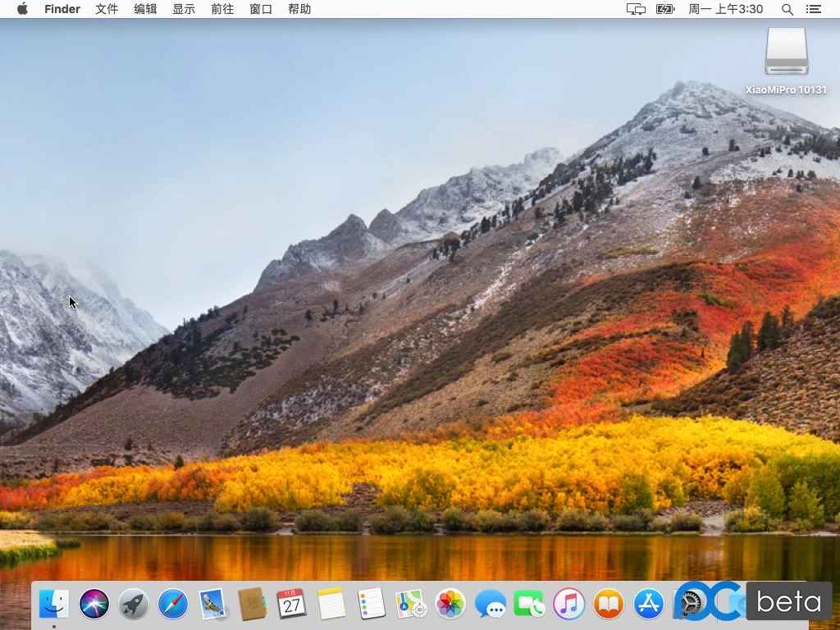Open the 文件 menu
This screenshot has height=630, width=840.
click(107, 9)
